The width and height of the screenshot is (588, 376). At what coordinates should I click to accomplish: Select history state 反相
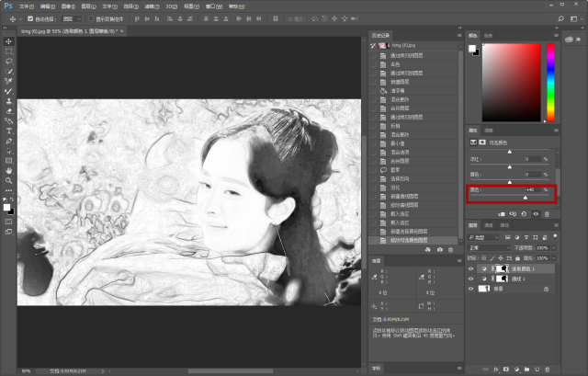[413, 126]
